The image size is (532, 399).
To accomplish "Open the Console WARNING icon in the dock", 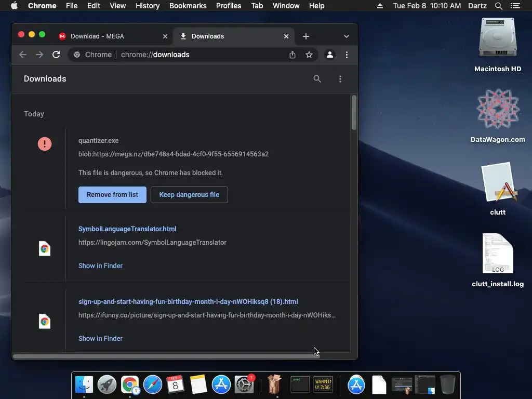I will pyautogui.click(x=323, y=384).
